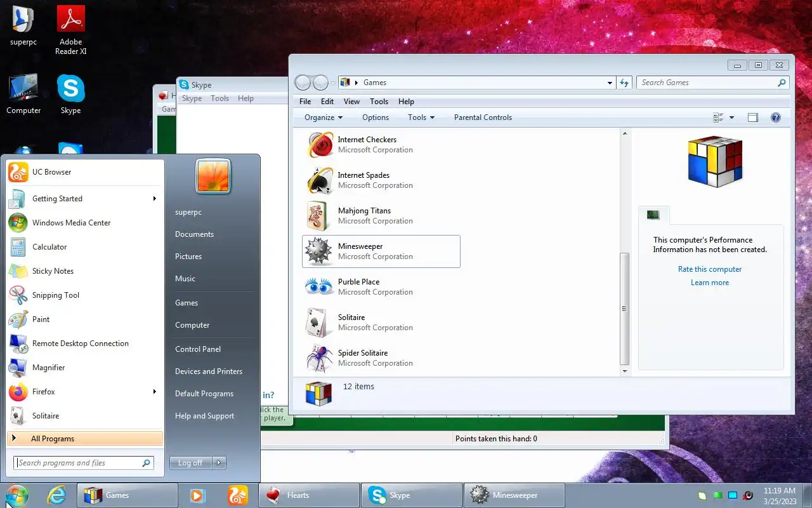Launch UC Browser from Start menu icon

(18, 172)
